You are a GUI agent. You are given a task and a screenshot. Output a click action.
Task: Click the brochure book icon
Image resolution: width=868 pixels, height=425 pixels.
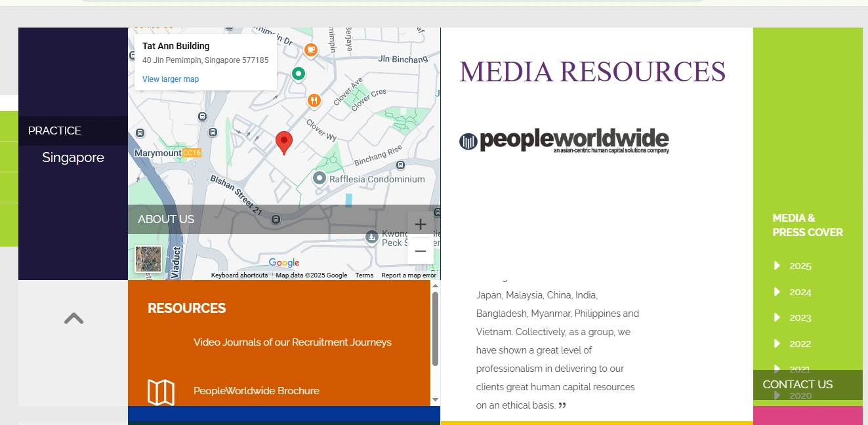click(x=161, y=392)
